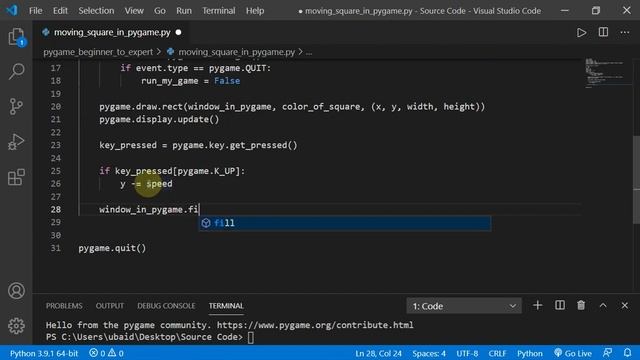Change indentation via Spaces: 4
Image resolution: width=640 pixels, height=360 pixels.
tap(429, 353)
